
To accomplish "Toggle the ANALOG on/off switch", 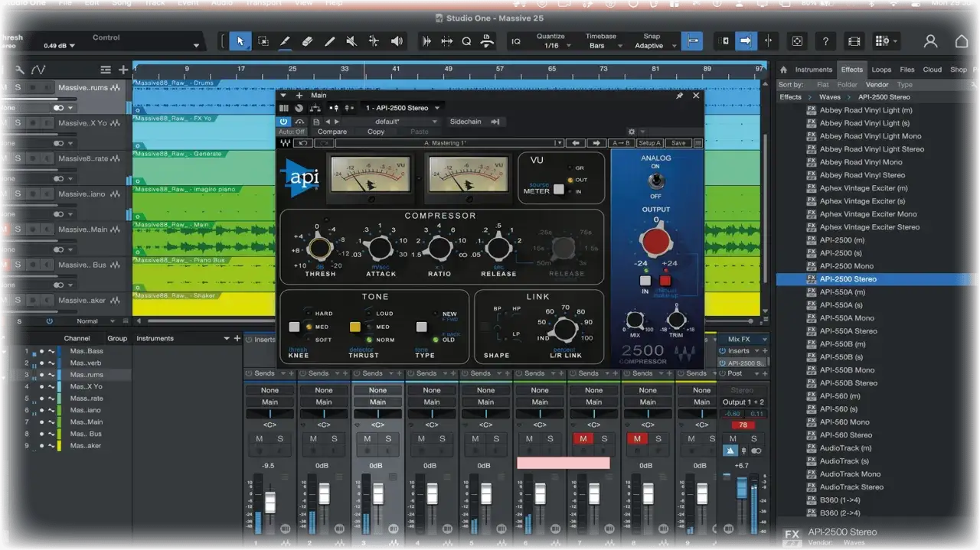I will tap(655, 181).
